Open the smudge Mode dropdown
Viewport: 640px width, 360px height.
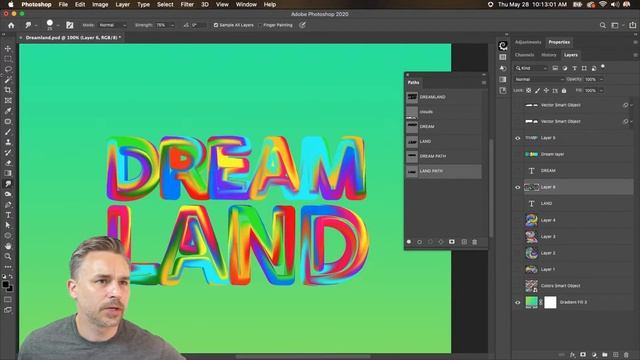pos(112,25)
